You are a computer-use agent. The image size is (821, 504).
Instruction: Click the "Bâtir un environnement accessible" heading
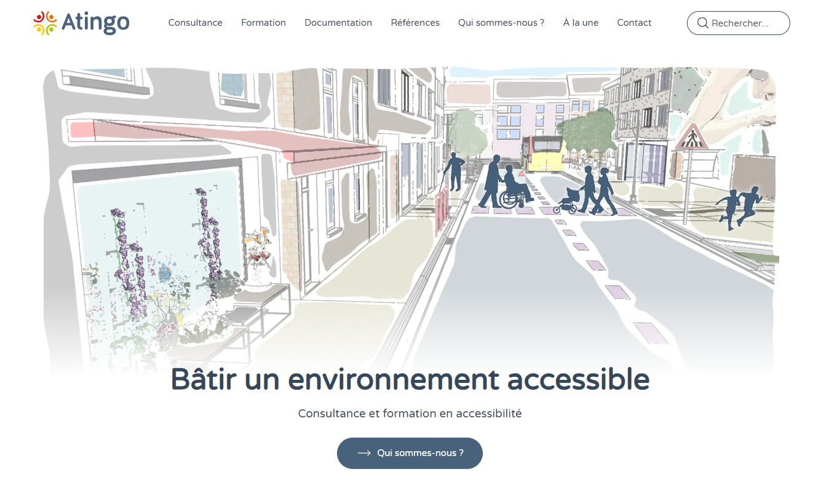coord(410,379)
